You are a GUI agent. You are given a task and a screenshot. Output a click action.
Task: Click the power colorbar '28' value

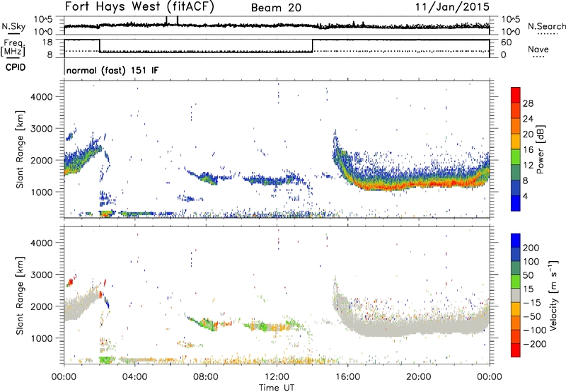(528, 103)
